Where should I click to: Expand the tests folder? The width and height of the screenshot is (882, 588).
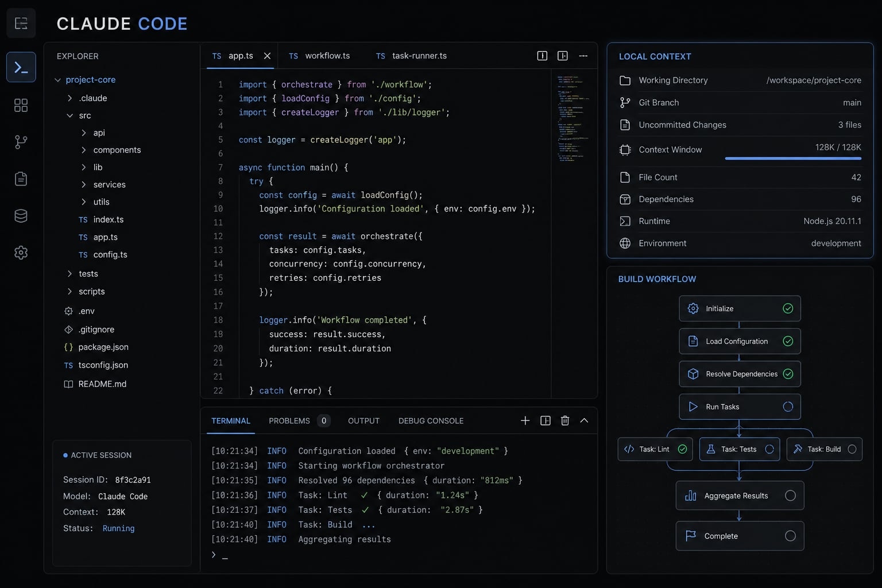tap(70, 273)
